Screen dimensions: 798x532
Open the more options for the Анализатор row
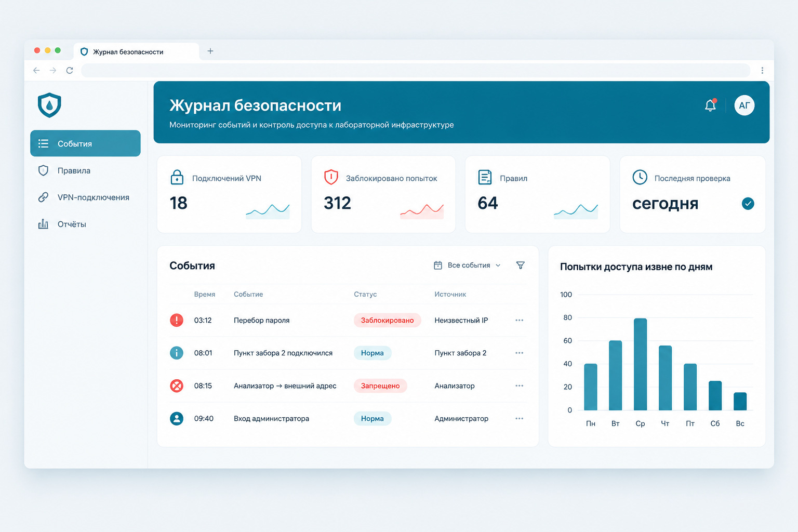[x=519, y=386]
